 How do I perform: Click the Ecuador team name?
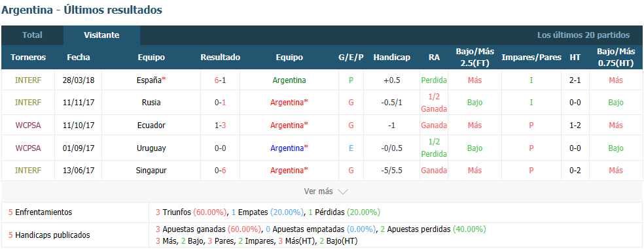point(151,125)
